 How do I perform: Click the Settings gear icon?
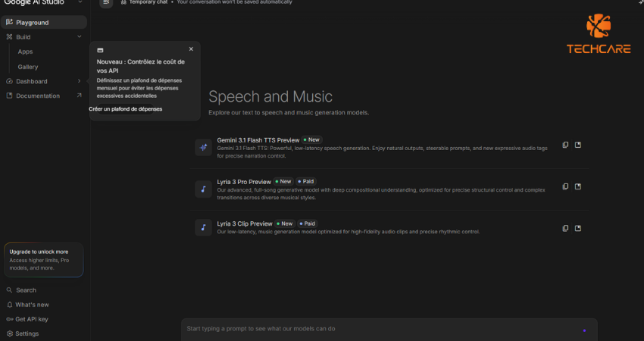pos(9,333)
